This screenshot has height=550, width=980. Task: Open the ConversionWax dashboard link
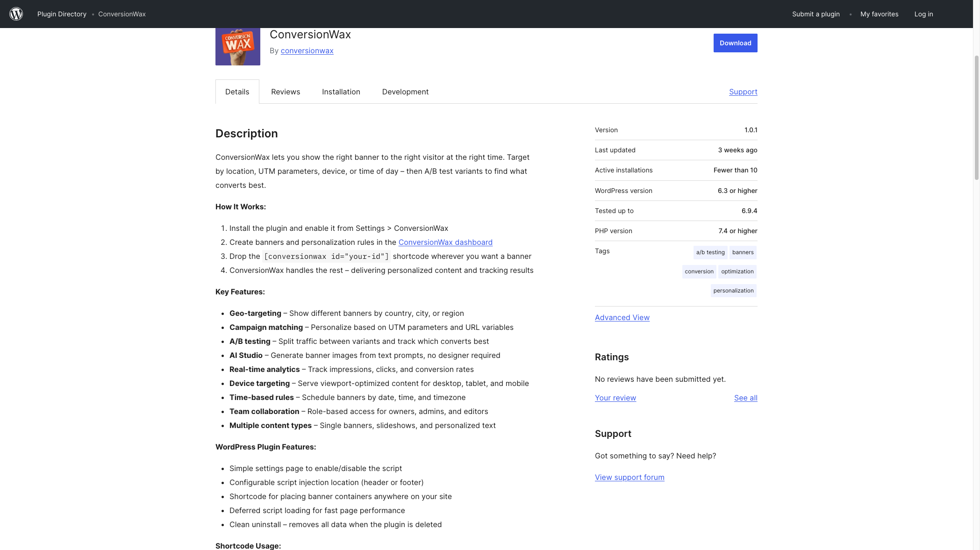click(x=445, y=242)
